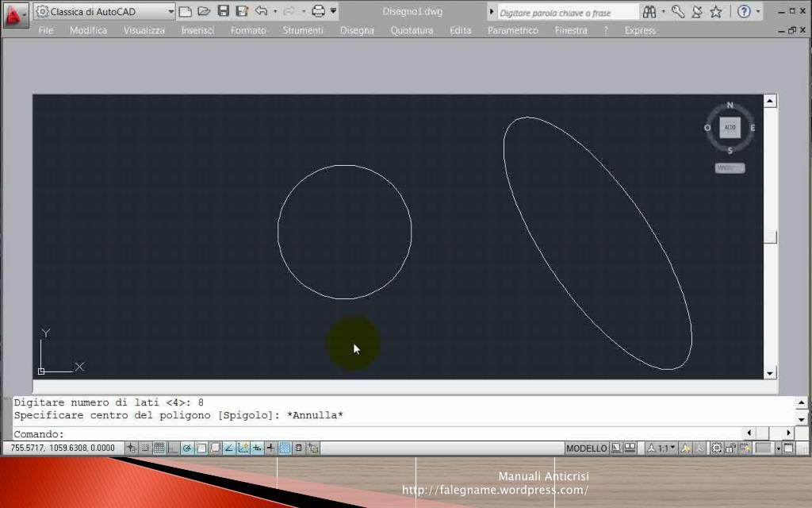812x508 pixels.
Task: Toggle transparency display in status bar
Action: point(285,448)
